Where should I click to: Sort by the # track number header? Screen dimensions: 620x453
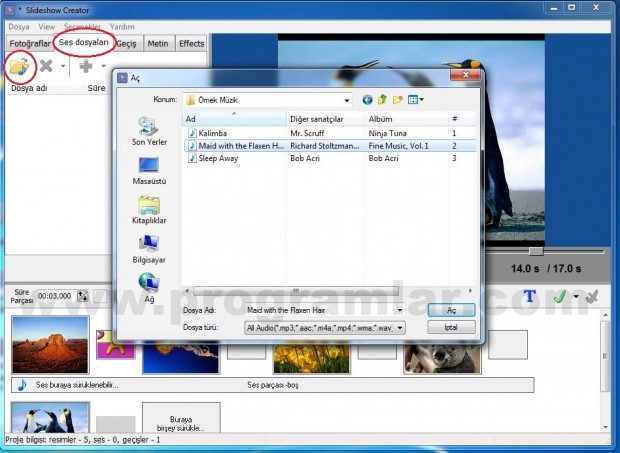462,119
